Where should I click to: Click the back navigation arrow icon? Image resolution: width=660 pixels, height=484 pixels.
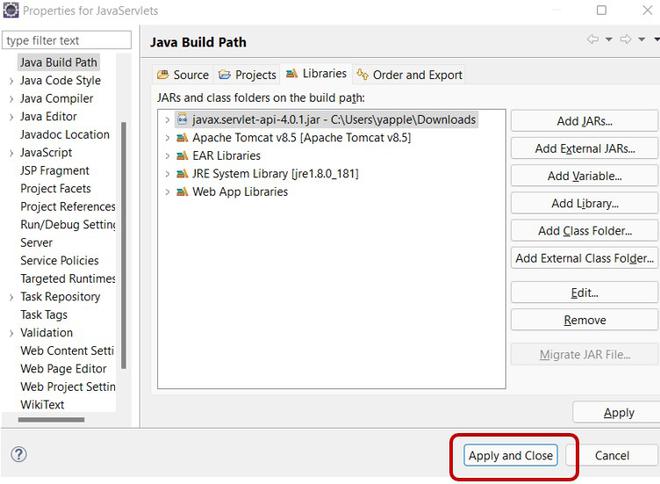[x=594, y=39]
